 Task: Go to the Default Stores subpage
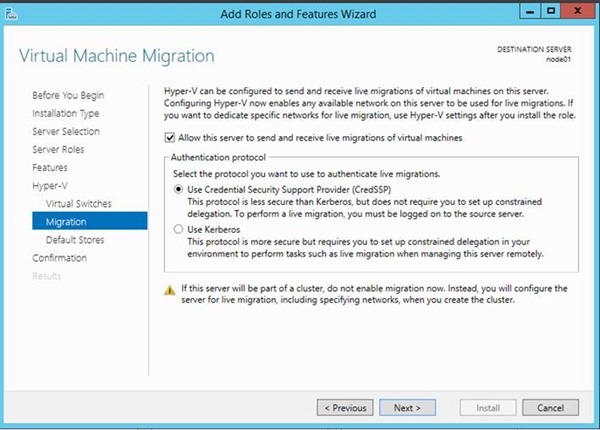[x=74, y=240]
